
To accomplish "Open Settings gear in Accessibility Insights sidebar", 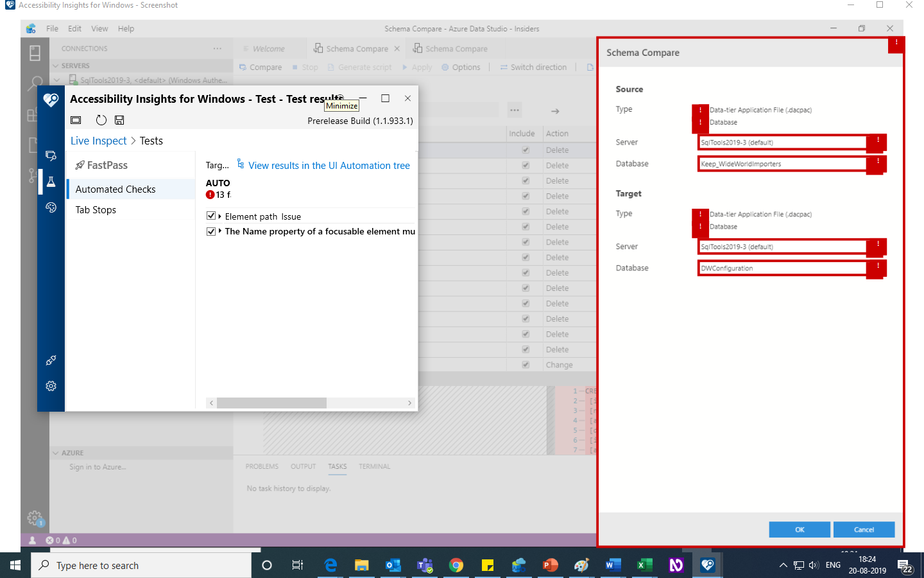I will click(51, 386).
